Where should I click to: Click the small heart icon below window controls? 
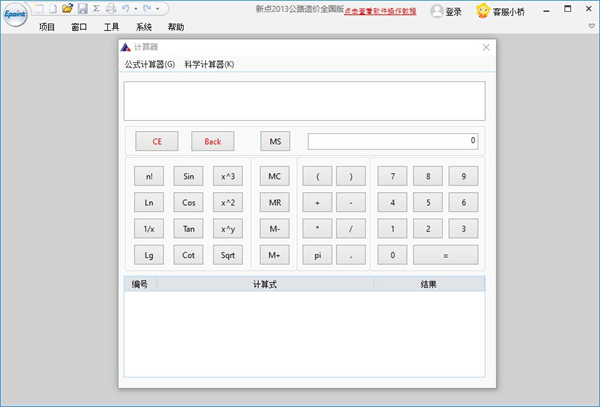(x=592, y=26)
